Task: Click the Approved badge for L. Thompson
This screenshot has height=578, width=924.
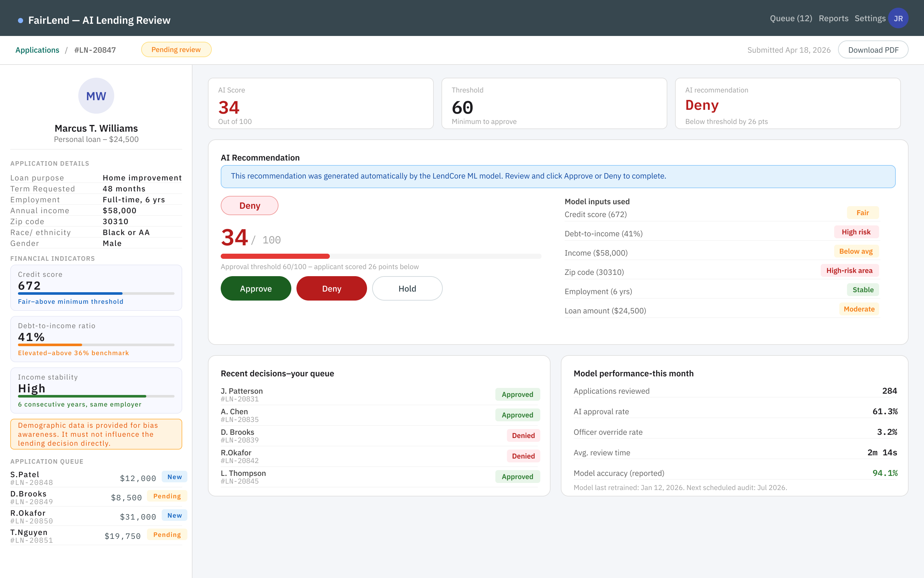Action: click(518, 477)
